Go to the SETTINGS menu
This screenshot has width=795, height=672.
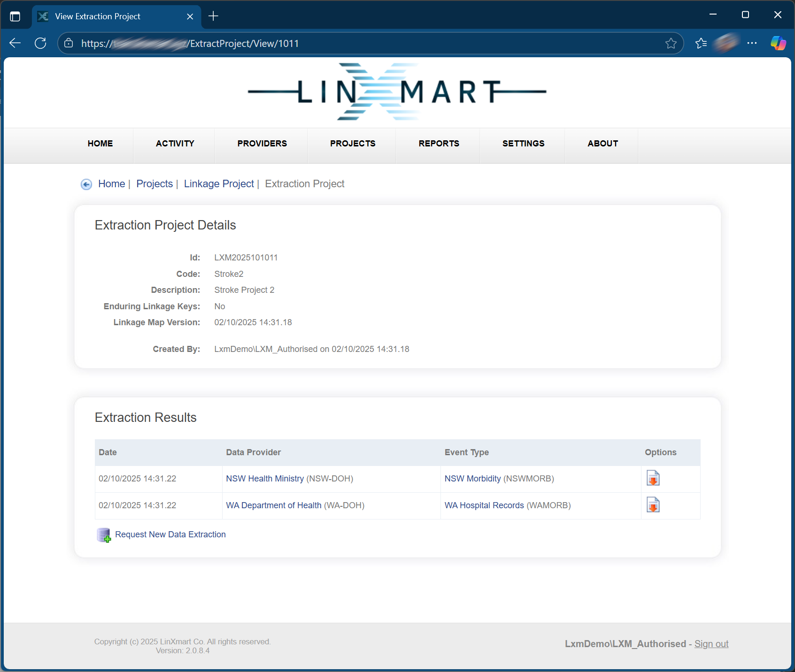pyautogui.click(x=523, y=144)
